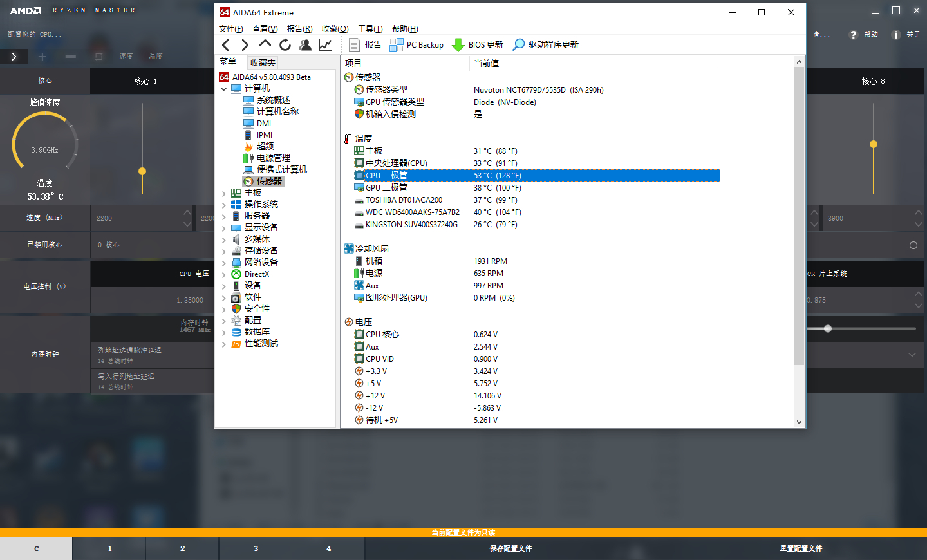Click the up-level arrow in AIDA64 toolbar
This screenshot has height=560, width=927.
(265, 44)
